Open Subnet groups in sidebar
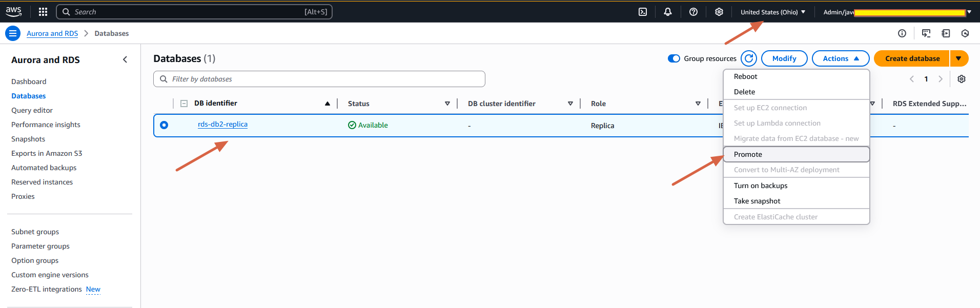Image resolution: width=980 pixels, height=308 pixels. coord(35,232)
